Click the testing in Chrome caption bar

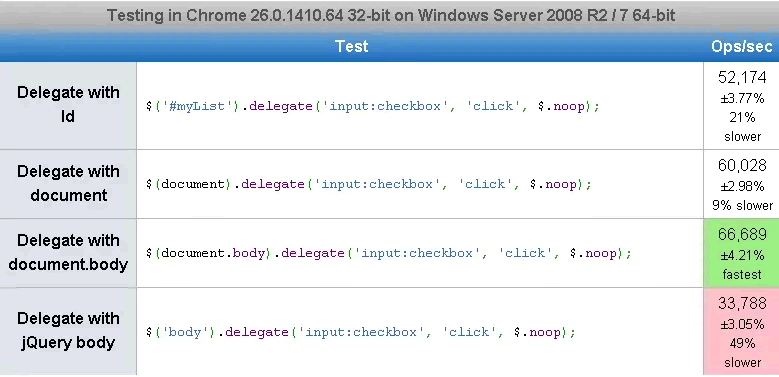pyautogui.click(x=390, y=15)
